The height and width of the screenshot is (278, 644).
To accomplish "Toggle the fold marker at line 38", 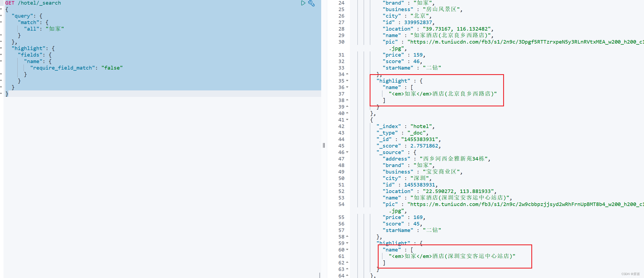I will click(x=347, y=100).
